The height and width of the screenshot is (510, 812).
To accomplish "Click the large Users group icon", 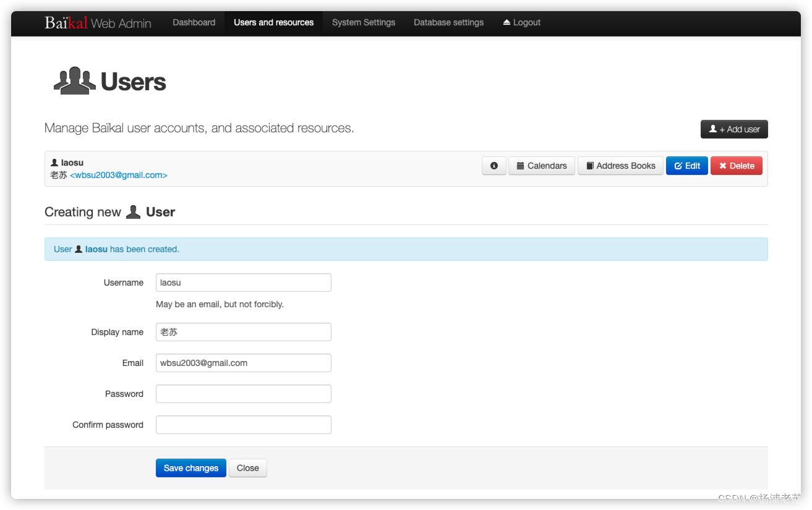I will click(x=74, y=81).
